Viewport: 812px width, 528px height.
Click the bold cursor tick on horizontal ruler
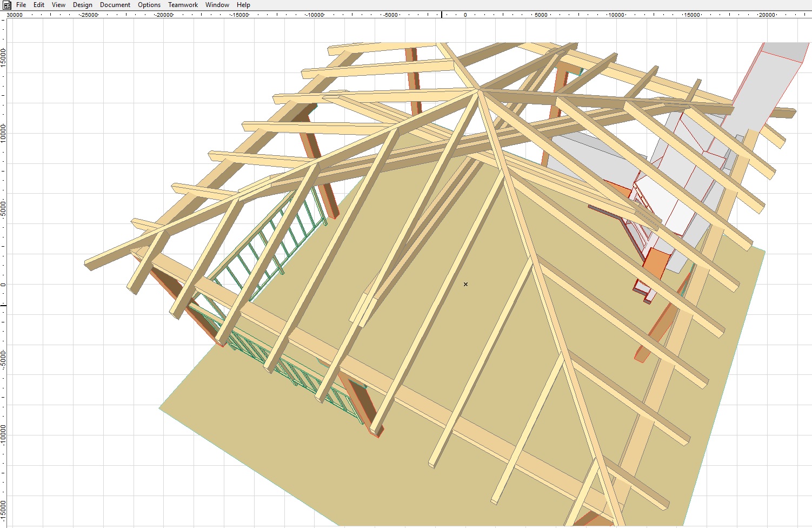pyautogui.click(x=442, y=15)
